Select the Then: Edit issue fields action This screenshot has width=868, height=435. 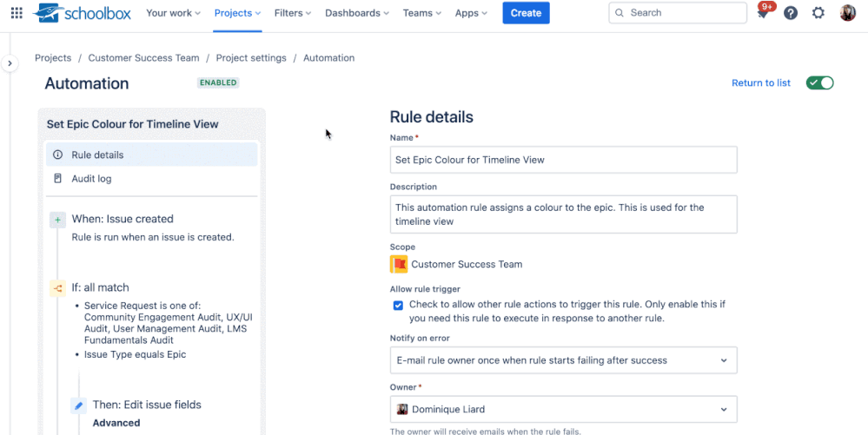click(x=147, y=405)
